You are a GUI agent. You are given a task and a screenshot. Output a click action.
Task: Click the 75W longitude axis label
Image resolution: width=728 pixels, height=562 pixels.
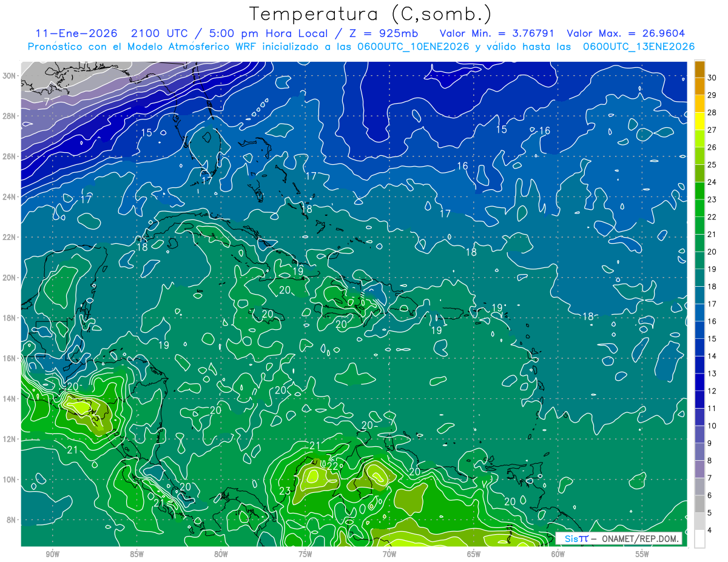305,554
